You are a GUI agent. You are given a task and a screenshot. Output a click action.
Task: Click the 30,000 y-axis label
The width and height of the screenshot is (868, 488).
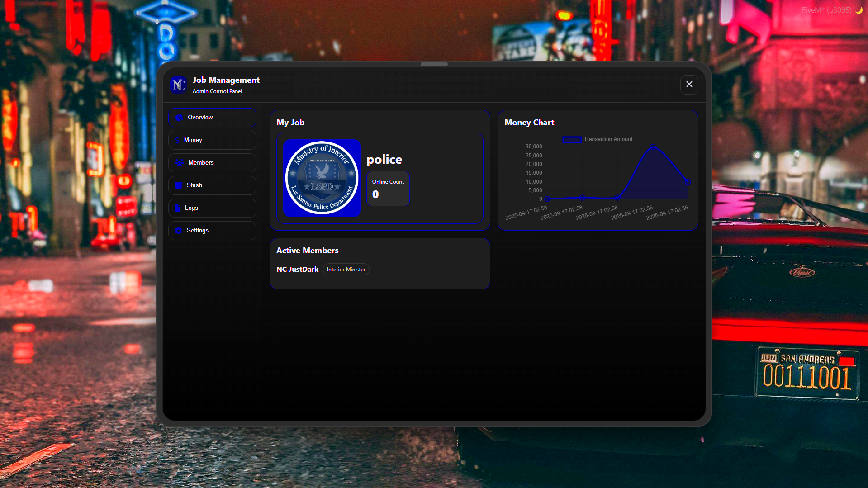coord(534,147)
